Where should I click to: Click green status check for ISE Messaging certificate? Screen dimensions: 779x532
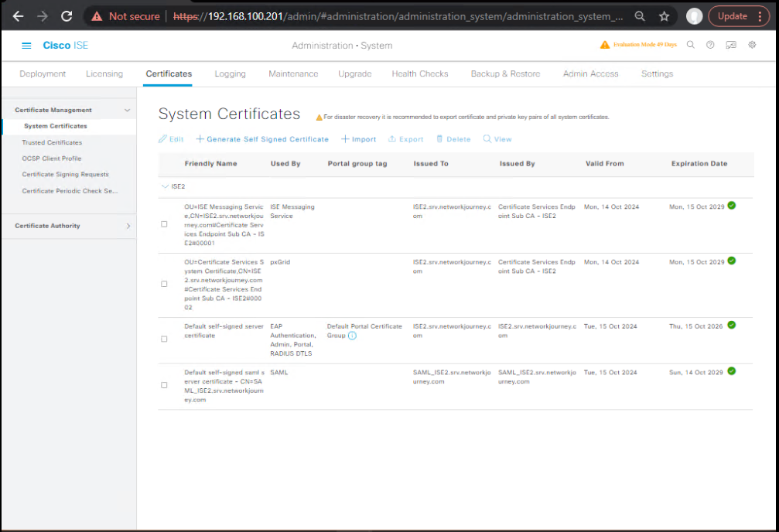click(732, 206)
